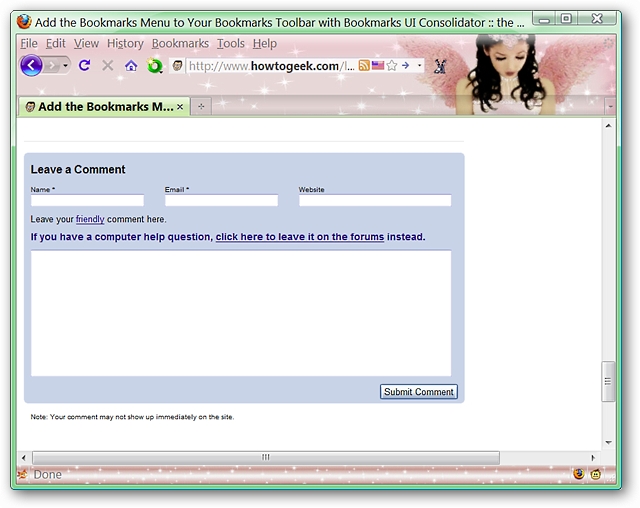Screen dimensions: 640x508
Task: Click the vertical scrollbar down arrow
Action: tap(609, 442)
